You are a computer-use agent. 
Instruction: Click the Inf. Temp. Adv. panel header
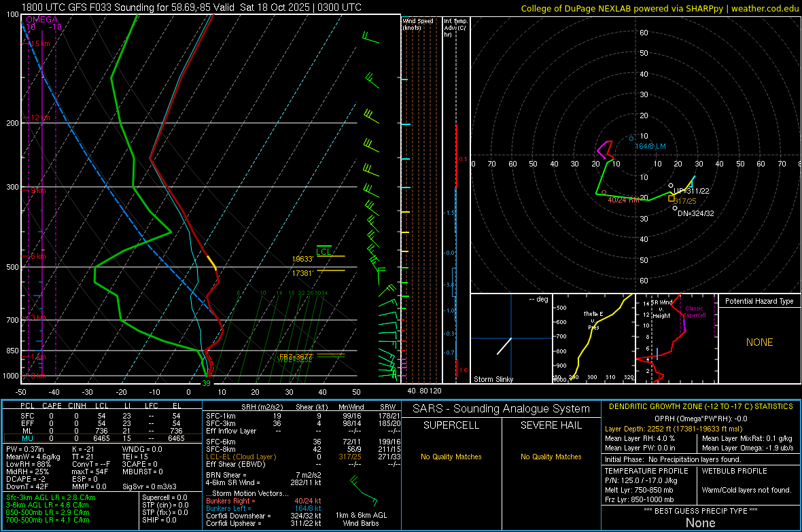pos(455,27)
